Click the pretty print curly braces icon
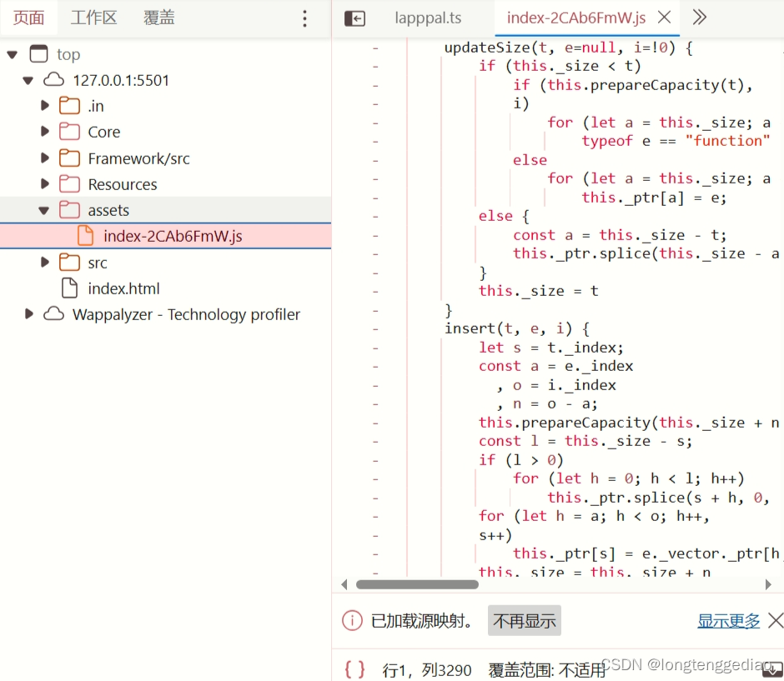This screenshot has height=681, width=784. click(x=354, y=668)
